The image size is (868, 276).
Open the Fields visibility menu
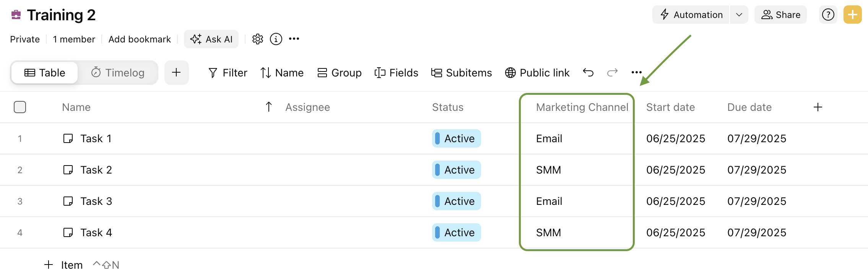click(x=396, y=73)
